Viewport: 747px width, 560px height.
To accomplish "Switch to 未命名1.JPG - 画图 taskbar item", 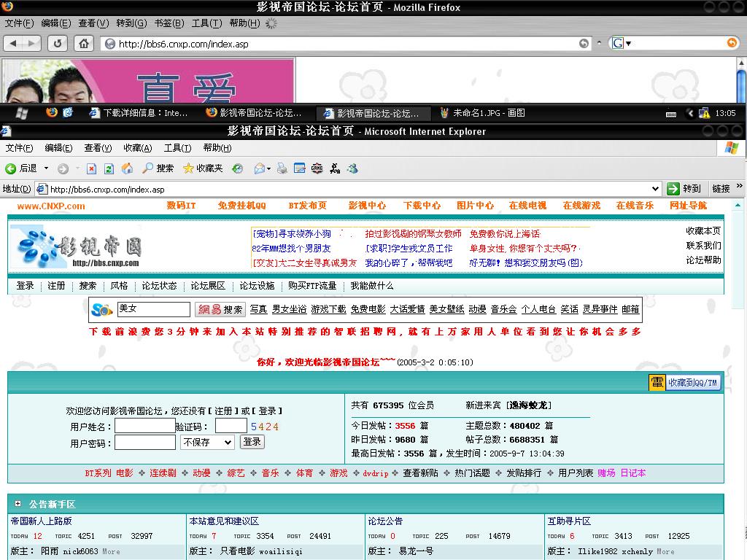I will pyautogui.click(x=482, y=113).
